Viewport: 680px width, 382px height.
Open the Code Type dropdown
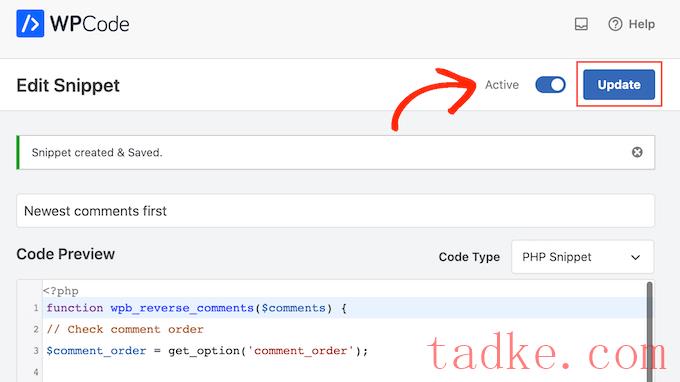tap(582, 257)
